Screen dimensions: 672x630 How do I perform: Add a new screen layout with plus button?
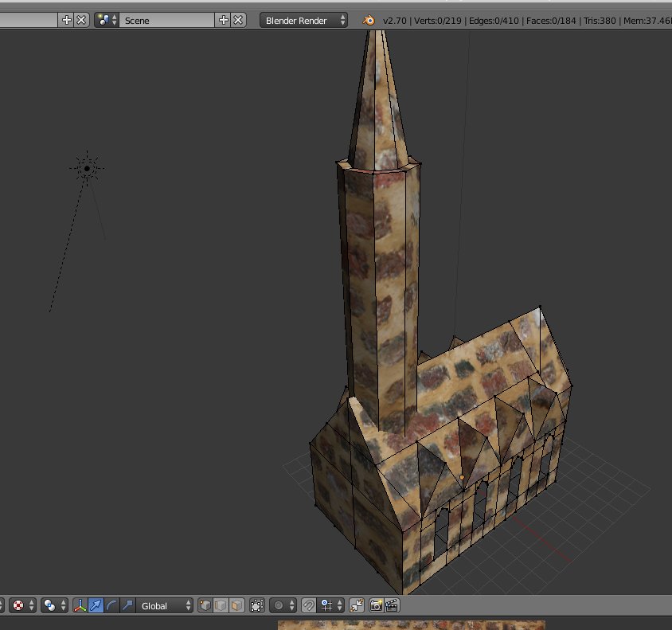[x=66, y=20]
